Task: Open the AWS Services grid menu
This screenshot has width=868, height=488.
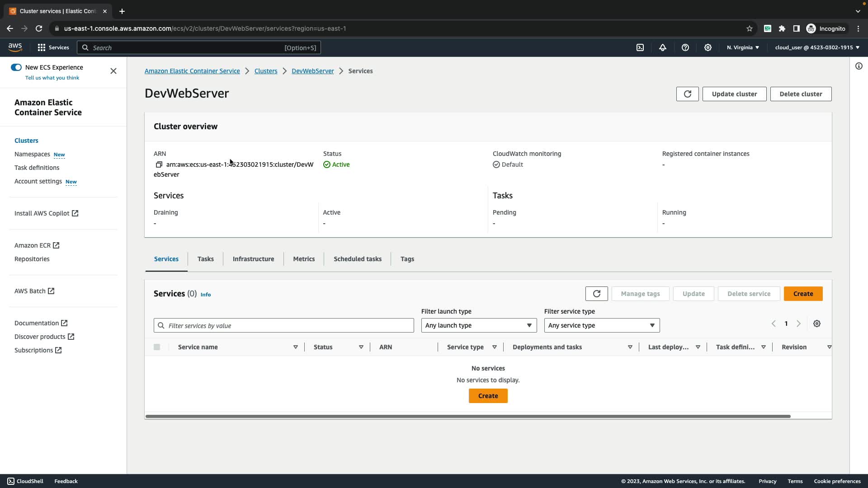Action: tap(42, 47)
